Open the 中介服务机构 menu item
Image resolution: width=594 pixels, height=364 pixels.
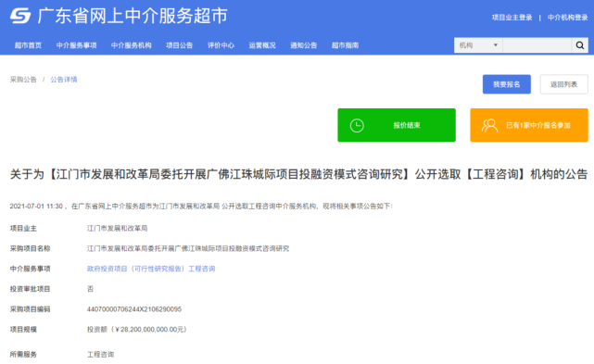click(x=131, y=45)
